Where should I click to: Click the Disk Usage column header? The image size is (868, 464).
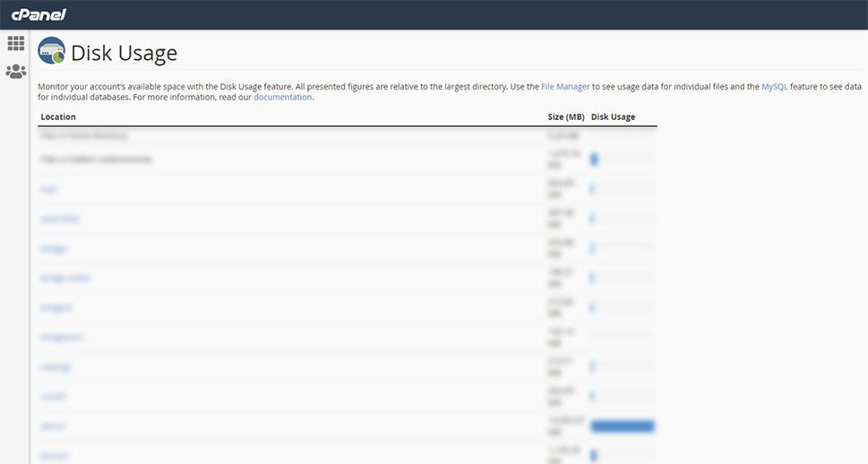[613, 116]
